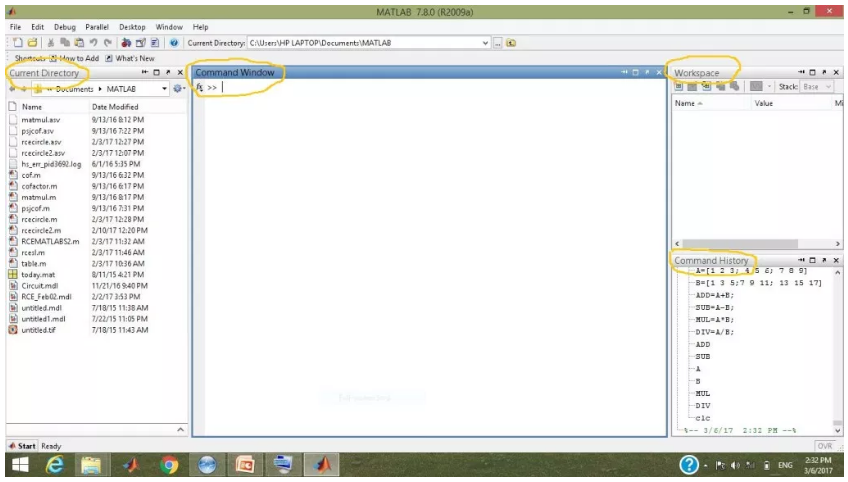This screenshot has height=482, width=848.
Task: Open the File menu
Action: coord(15,27)
